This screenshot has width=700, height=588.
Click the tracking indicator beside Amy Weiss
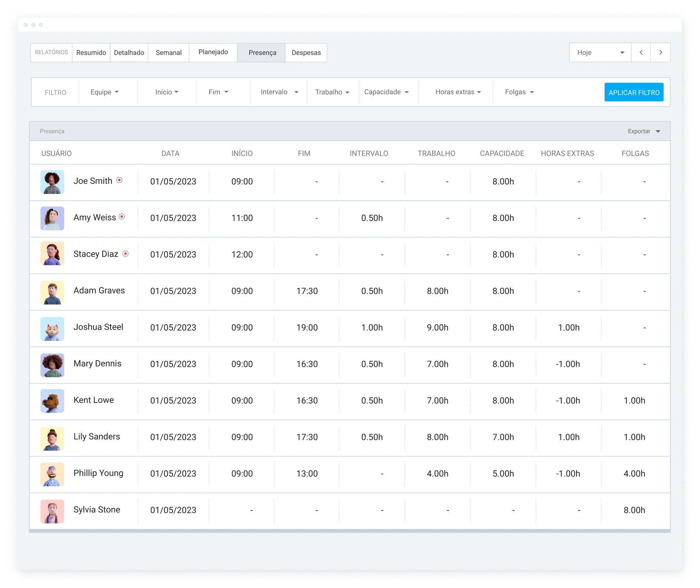[x=122, y=217]
